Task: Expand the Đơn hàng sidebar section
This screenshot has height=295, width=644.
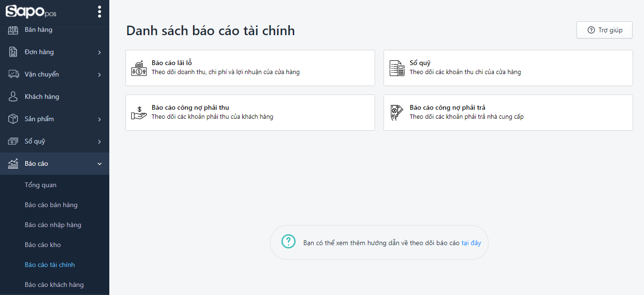Action: pyautogui.click(x=55, y=52)
